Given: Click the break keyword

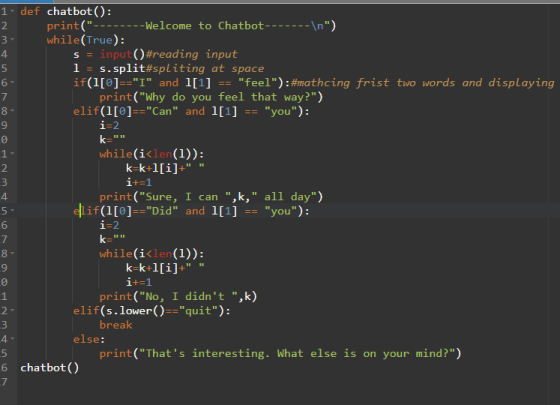Looking at the screenshot, I should tap(116, 325).
